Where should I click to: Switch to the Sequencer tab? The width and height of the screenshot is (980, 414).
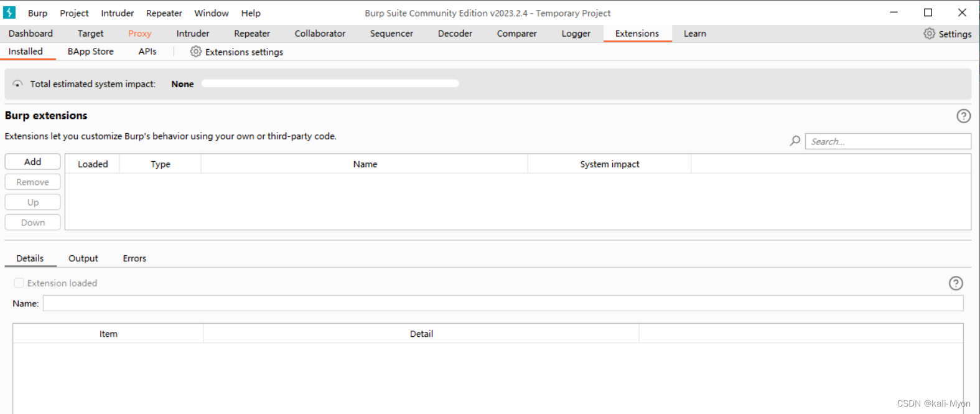tap(391, 34)
